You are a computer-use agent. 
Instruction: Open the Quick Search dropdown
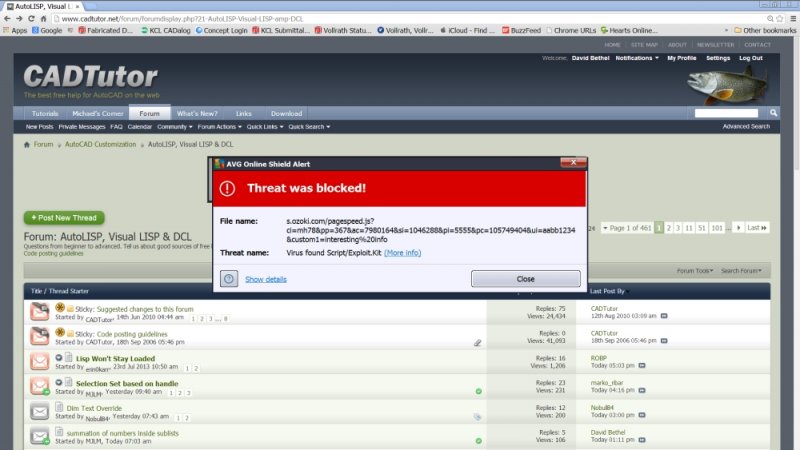pos(309,127)
